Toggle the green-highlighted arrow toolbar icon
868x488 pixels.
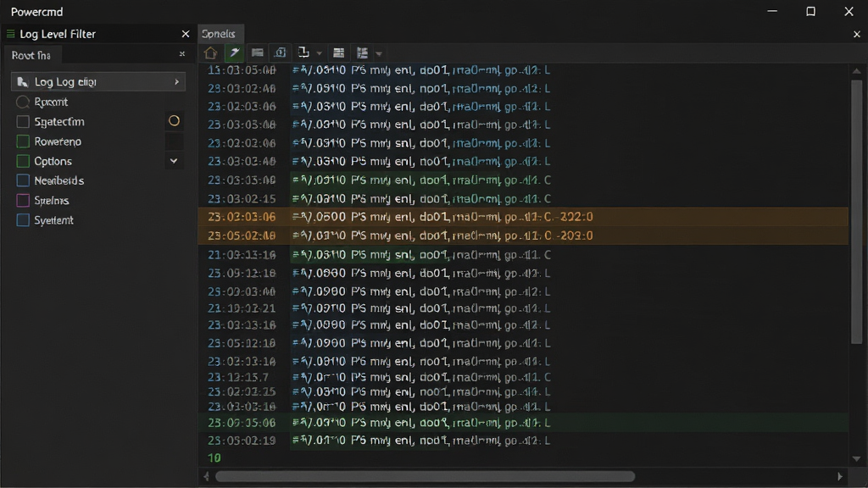click(235, 53)
